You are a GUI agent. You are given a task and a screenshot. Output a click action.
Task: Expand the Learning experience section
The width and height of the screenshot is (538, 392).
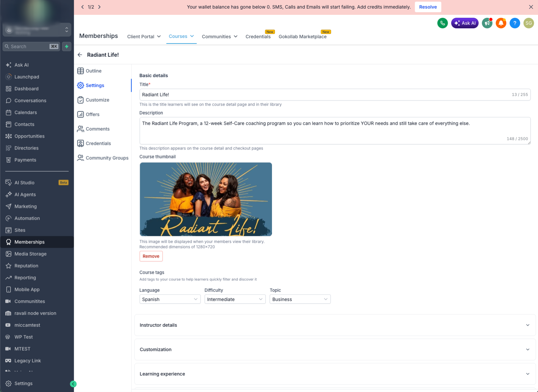tap(335, 374)
